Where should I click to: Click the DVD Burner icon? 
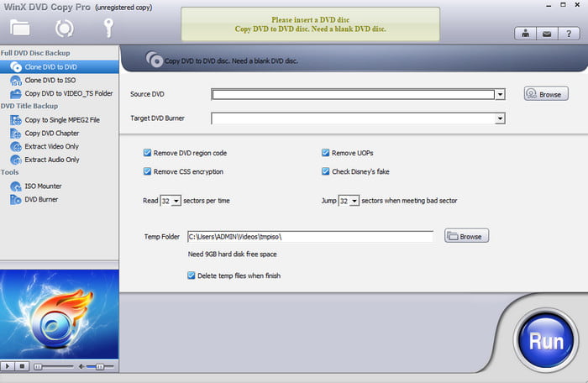[16, 200]
